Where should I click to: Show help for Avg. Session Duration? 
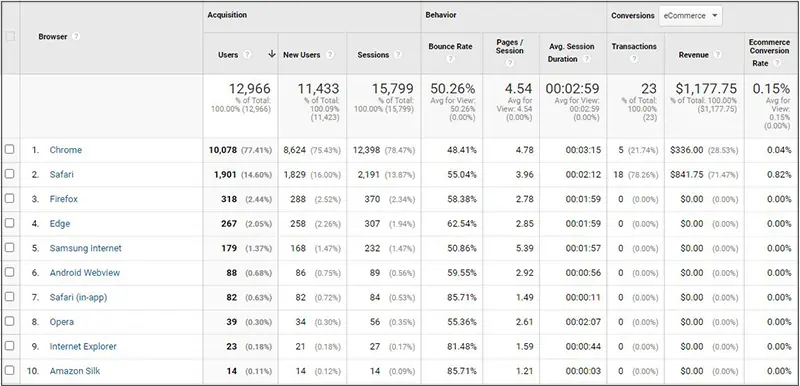[586, 59]
